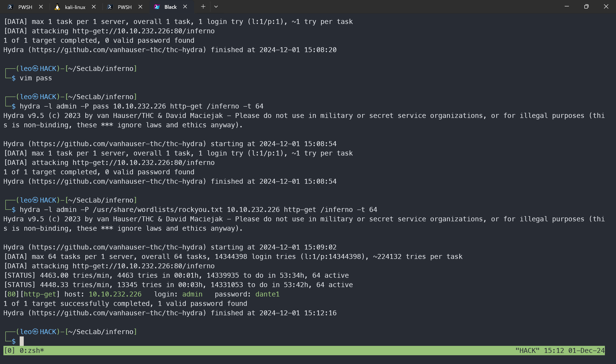Open the new-tab profile dropdown arrow
616x364 pixels.
pos(216,7)
